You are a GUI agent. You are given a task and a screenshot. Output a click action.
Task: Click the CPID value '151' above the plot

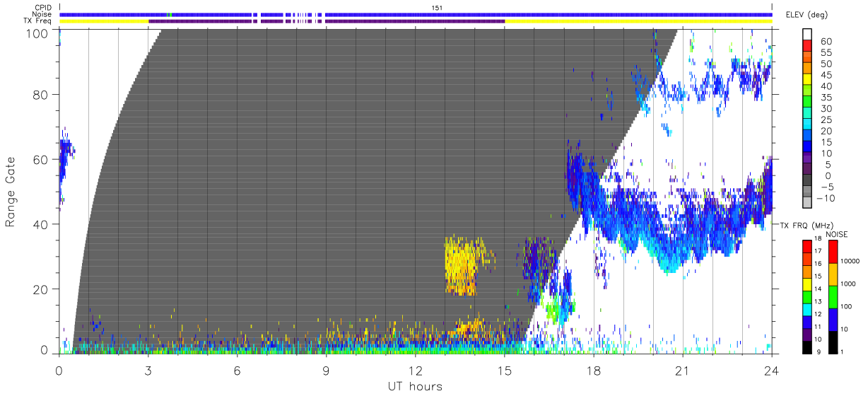coord(437,8)
